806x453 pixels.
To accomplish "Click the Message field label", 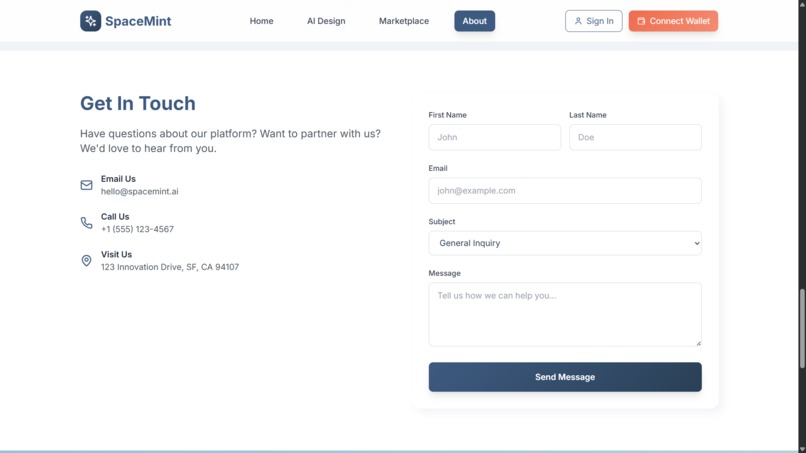I will [444, 273].
